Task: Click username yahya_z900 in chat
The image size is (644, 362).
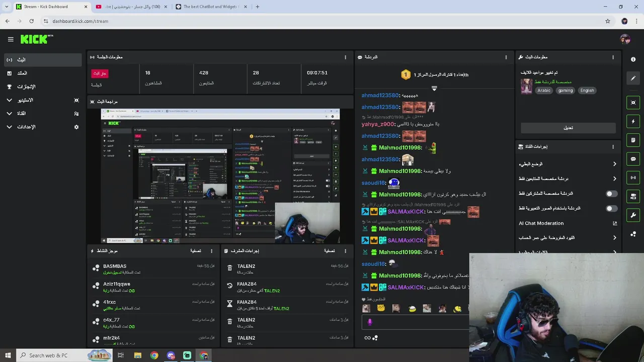Action: [378, 124]
